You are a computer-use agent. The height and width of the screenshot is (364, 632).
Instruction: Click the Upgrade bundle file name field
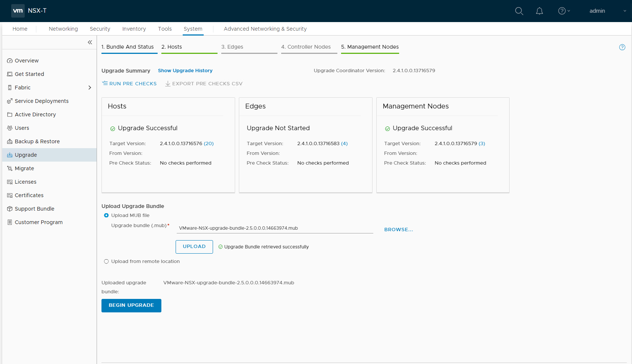[274, 228]
